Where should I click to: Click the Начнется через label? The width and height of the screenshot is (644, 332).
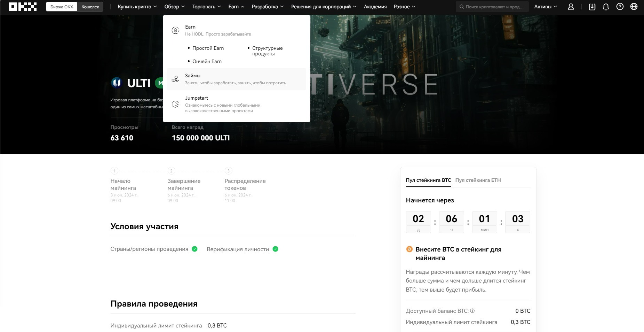430,200
